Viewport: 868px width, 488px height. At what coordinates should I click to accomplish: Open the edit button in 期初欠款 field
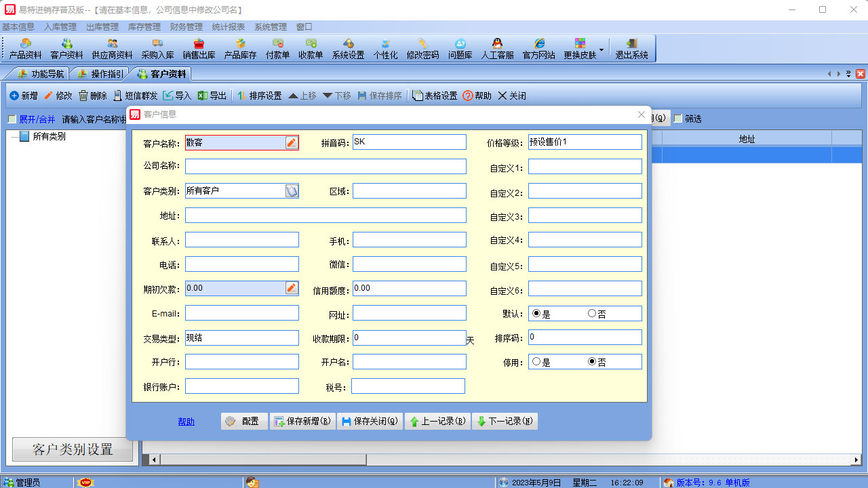(x=292, y=288)
